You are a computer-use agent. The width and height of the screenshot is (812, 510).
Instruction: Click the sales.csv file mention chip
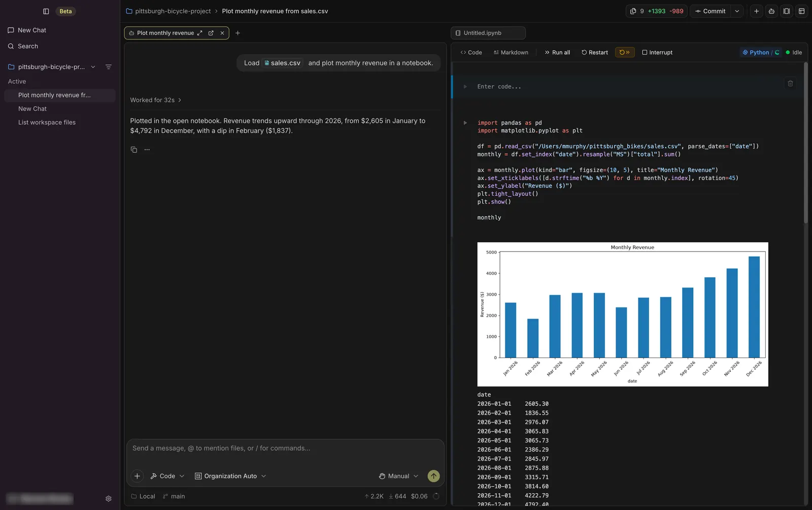(283, 63)
